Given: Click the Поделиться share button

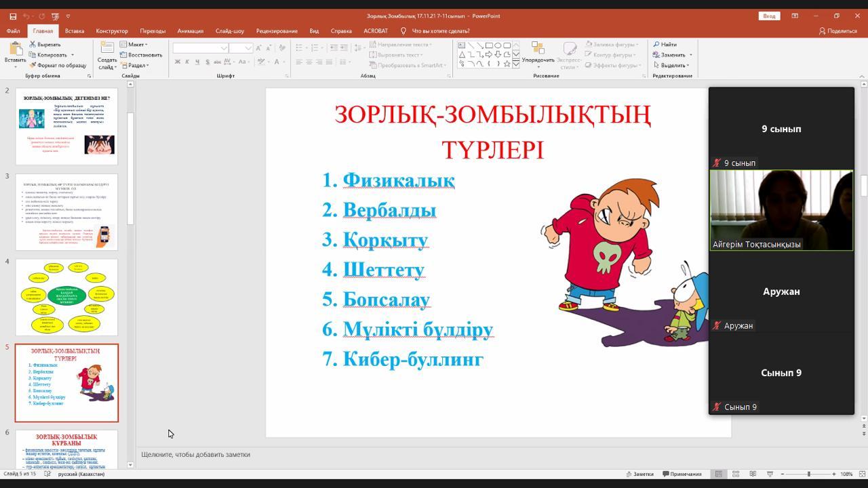Looking at the screenshot, I should (837, 30).
